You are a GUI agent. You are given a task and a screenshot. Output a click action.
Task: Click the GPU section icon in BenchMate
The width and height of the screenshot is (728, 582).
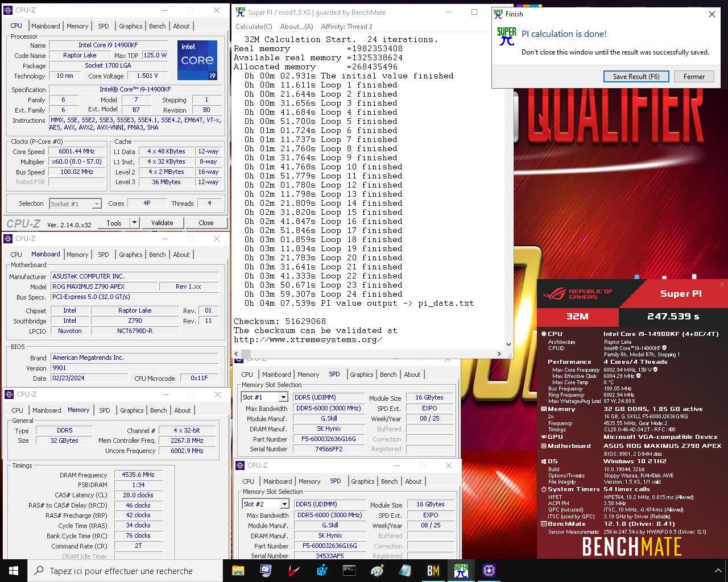click(x=544, y=437)
